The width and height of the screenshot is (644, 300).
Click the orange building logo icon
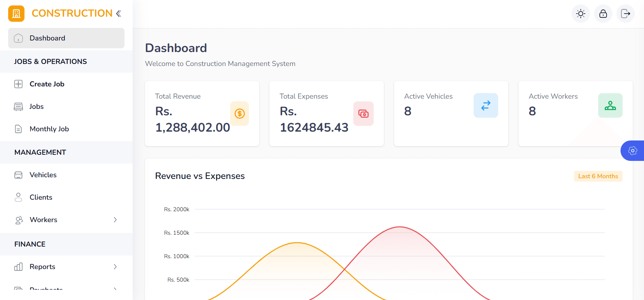pyautogui.click(x=16, y=14)
